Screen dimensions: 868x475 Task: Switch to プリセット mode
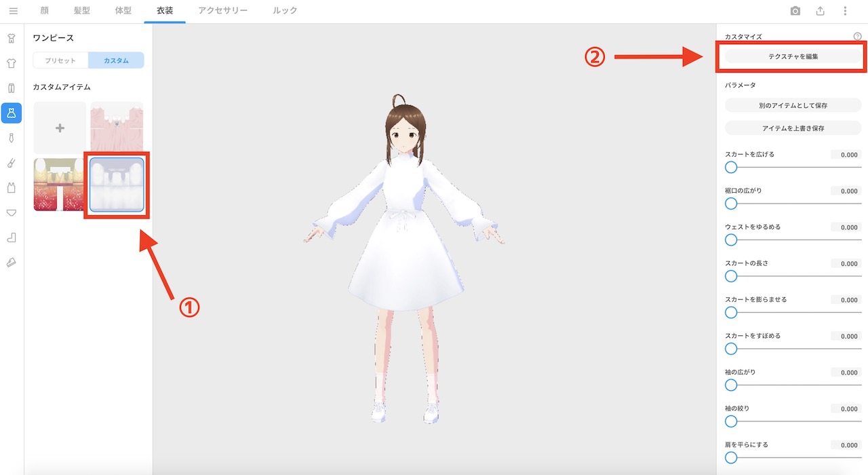[60, 60]
